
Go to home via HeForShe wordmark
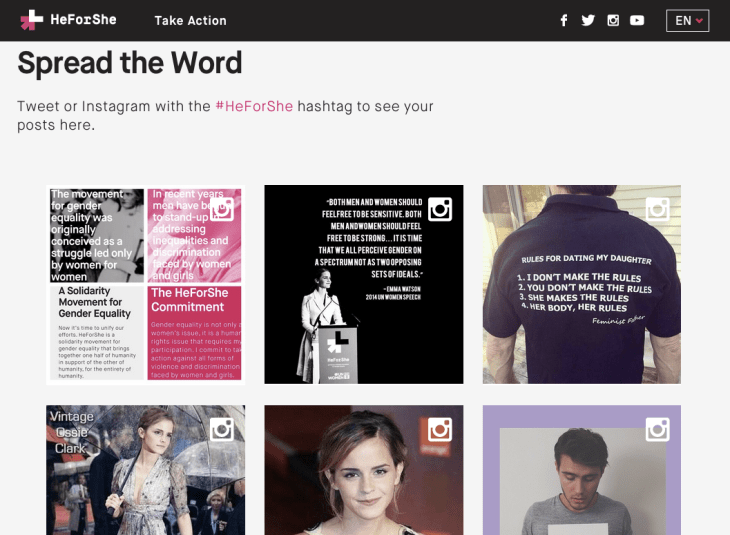83,20
